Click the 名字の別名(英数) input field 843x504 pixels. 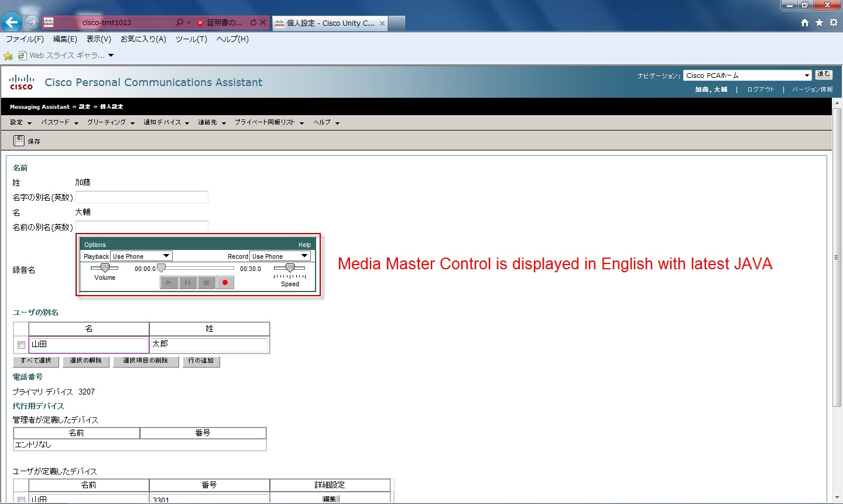[x=142, y=197]
